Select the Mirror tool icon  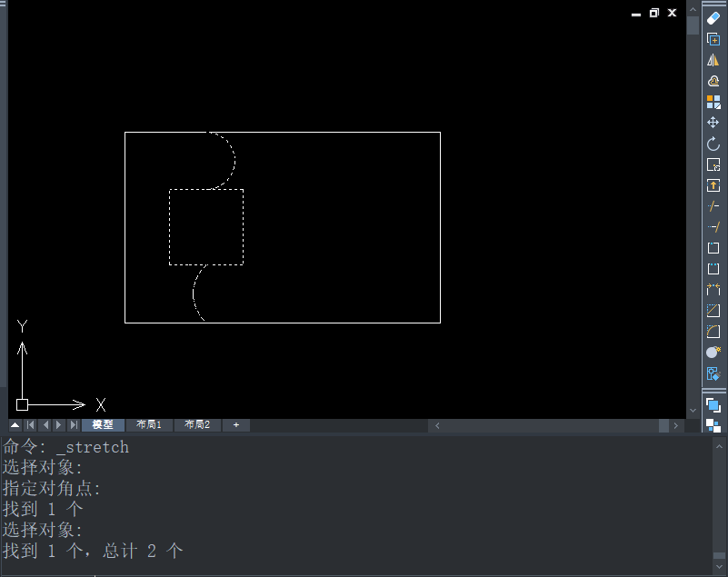(713, 60)
